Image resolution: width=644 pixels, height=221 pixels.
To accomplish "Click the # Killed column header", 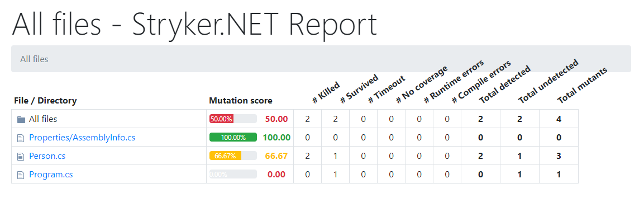I will click(326, 92).
